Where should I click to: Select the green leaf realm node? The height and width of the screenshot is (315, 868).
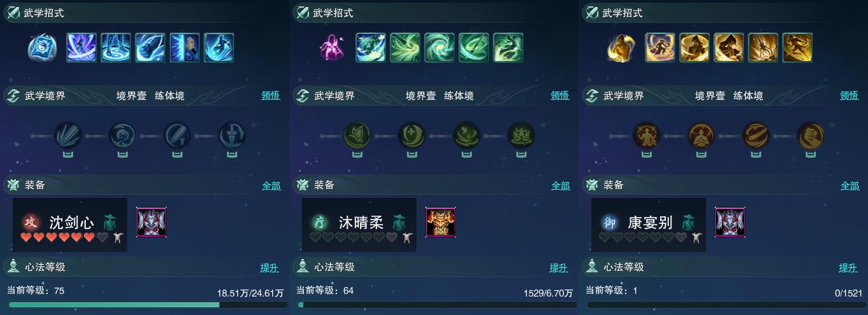tap(357, 136)
